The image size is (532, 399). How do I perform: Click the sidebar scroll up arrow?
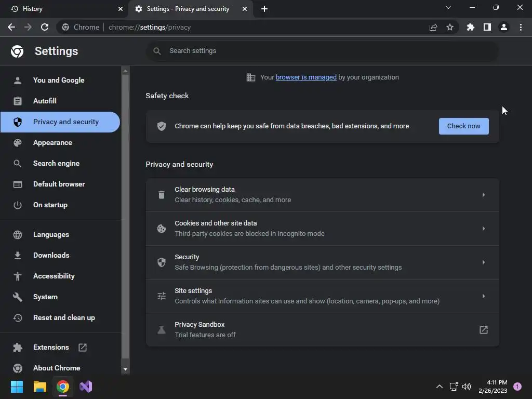tap(125, 71)
